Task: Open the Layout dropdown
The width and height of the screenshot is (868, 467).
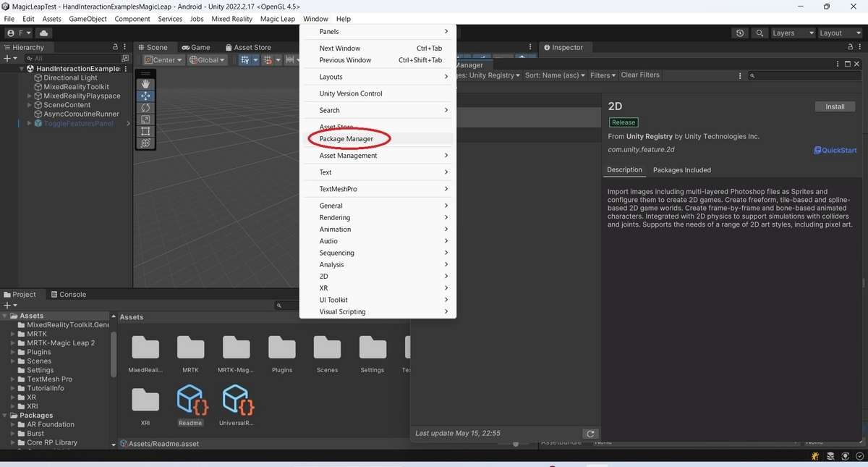Action: coord(839,33)
